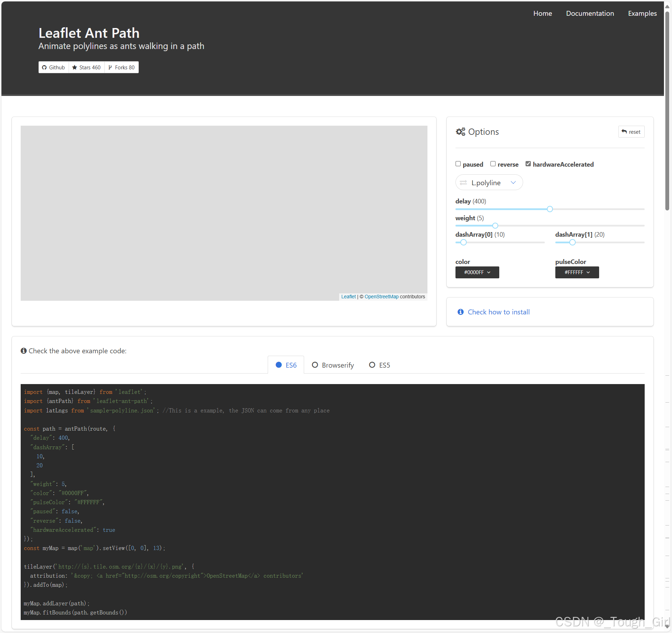This screenshot has width=672, height=633.
Task: Open the Leaflet attribution link
Action: (x=348, y=297)
